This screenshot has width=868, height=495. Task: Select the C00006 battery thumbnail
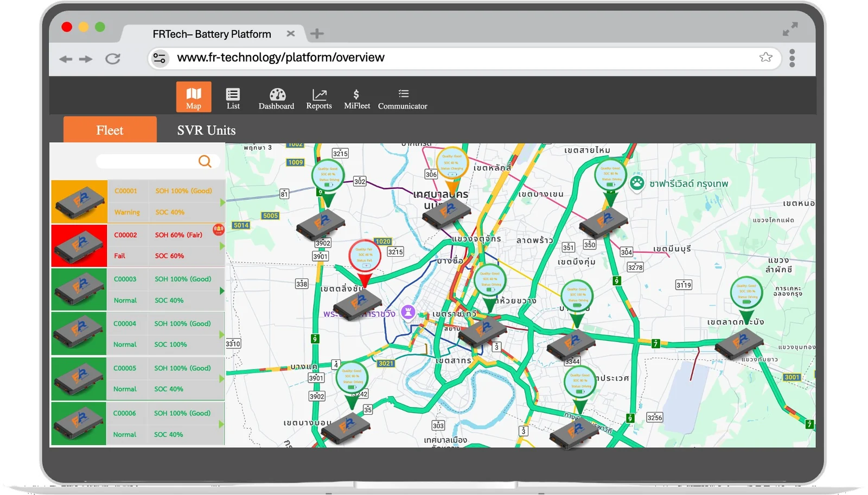(x=79, y=423)
